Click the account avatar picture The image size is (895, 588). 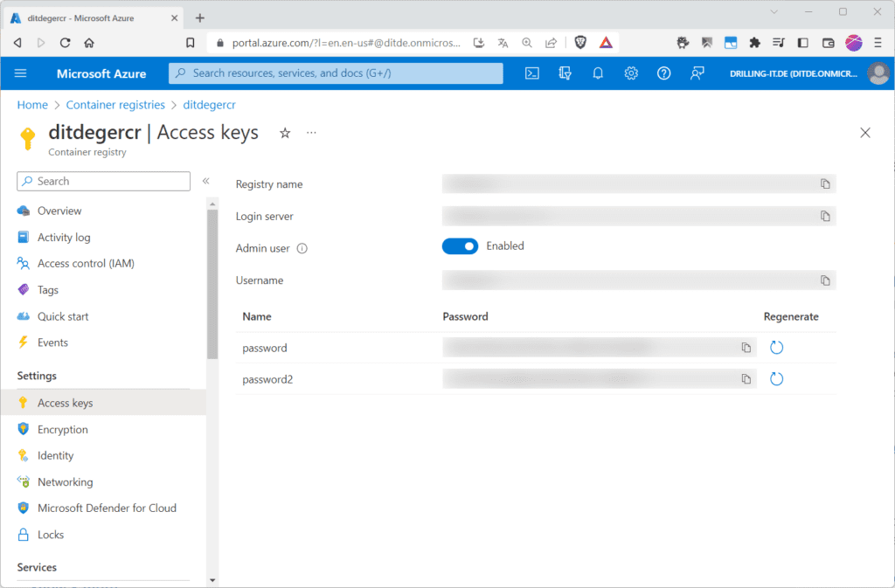tap(878, 73)
